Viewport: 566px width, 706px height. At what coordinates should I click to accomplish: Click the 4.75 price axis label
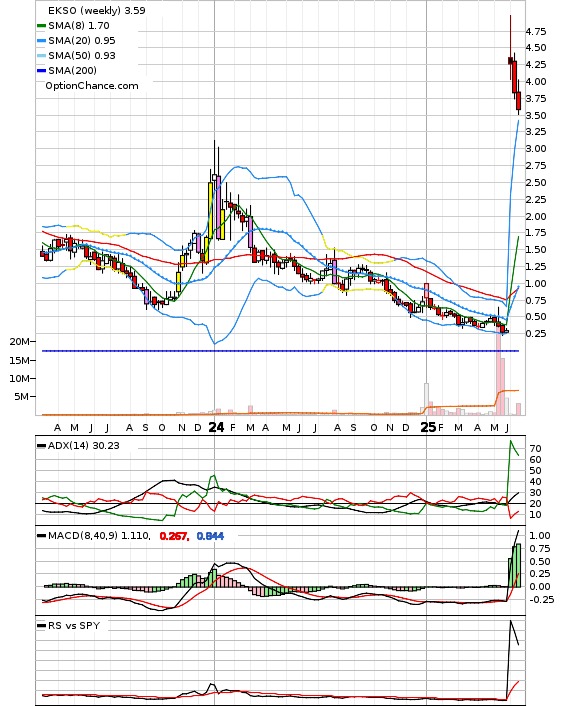pos(536,32)
